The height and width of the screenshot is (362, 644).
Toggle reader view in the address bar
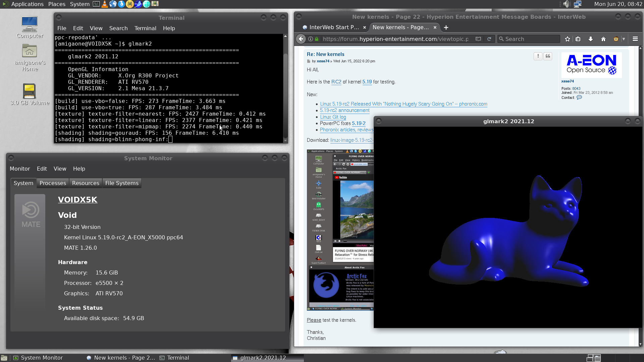click(478, 39)
